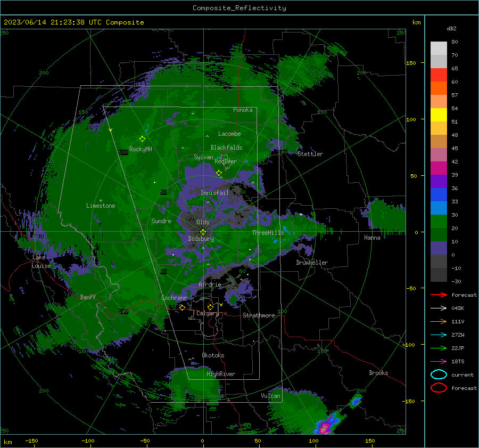Image resolution: width=479 pixels, height=448 pixels.
Task: Click the Sundre city label
Action: [161, 221]
